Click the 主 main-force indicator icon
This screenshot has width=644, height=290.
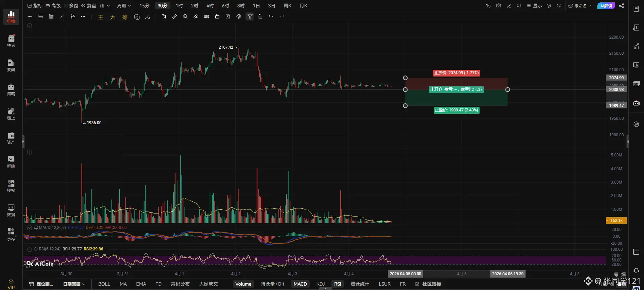101,17
